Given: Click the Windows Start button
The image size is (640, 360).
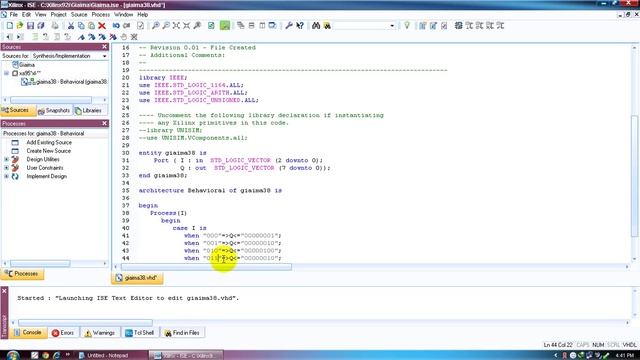Looking at the screenshot, I should 12,356.
